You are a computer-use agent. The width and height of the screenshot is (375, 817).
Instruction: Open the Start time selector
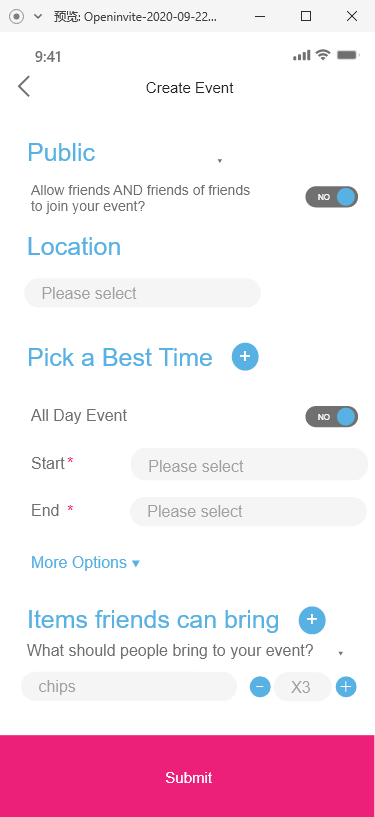coord(249,464)
